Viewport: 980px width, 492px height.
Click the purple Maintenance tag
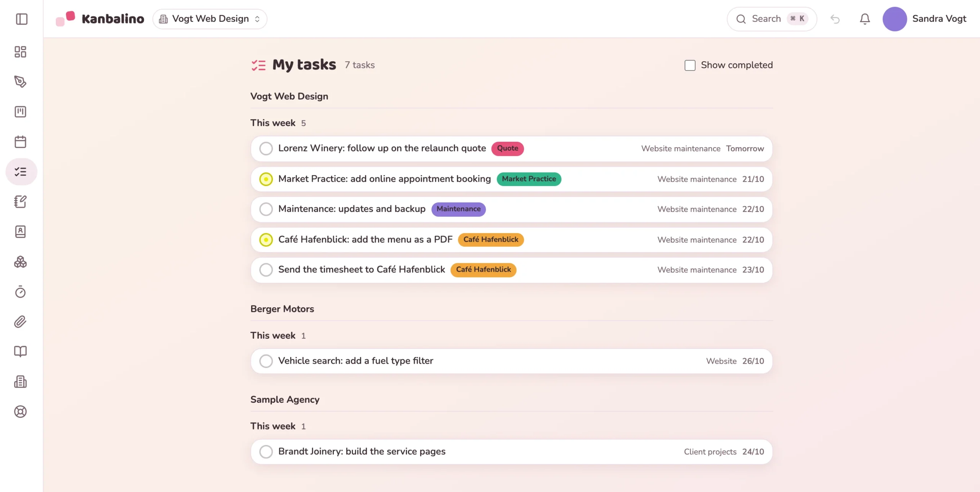click(458, 209)
